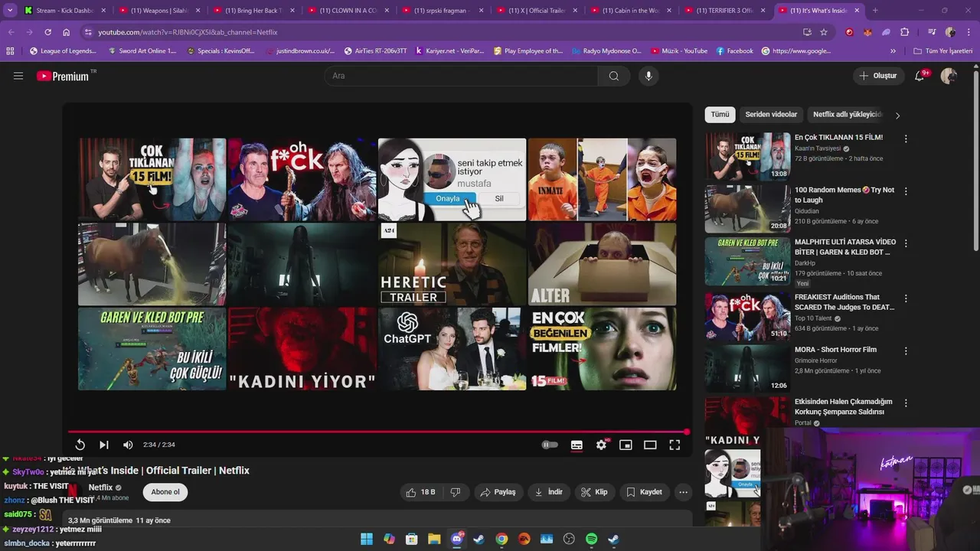Open options for 100 Random Memes video
This screenshot has width=980, height=551.
click(x=906, y=191)
